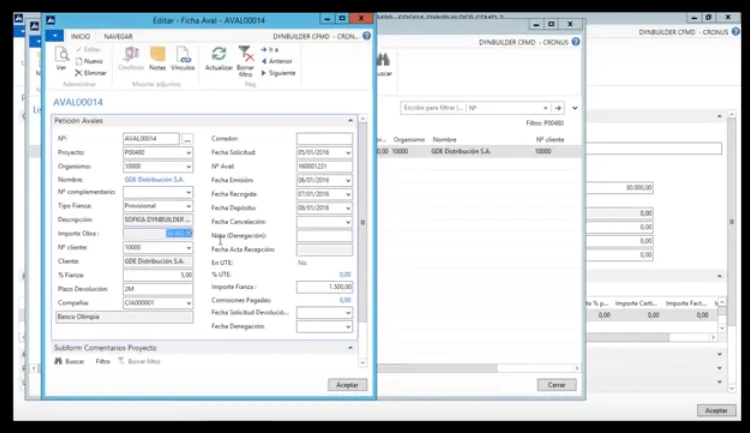Screen dimensions: 750x433
Task: Click Aceptar in Ficha Aval window
Action: (347, 385)
